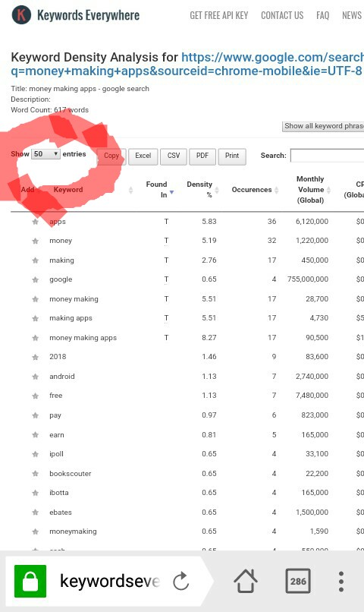This screenshot has height=612, width=364.
Task: Click the CSV export button
Action: (174, 156)
